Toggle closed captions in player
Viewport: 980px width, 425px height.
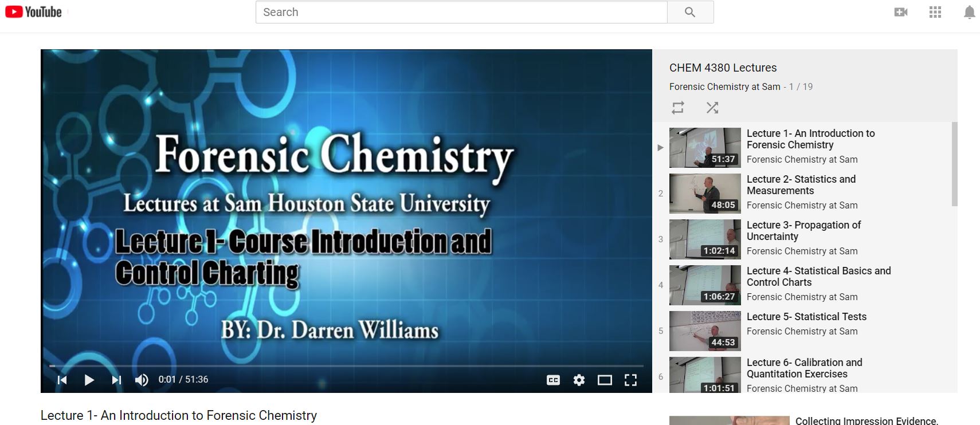tap(553, 380)
